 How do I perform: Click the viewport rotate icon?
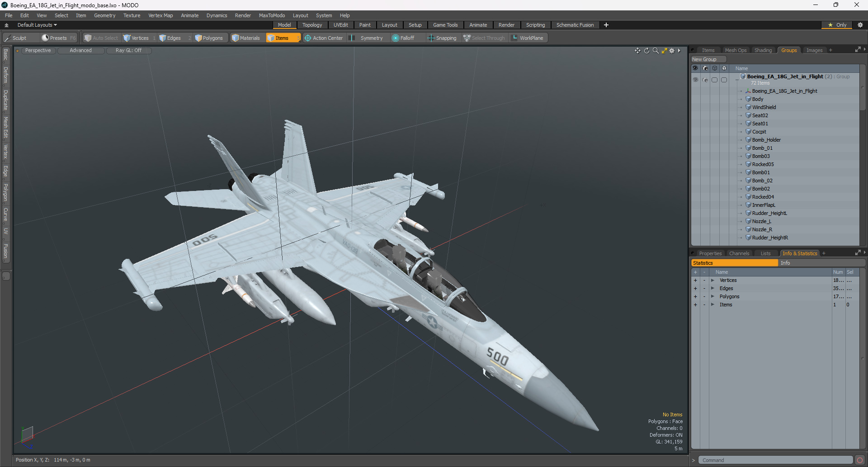646,51
